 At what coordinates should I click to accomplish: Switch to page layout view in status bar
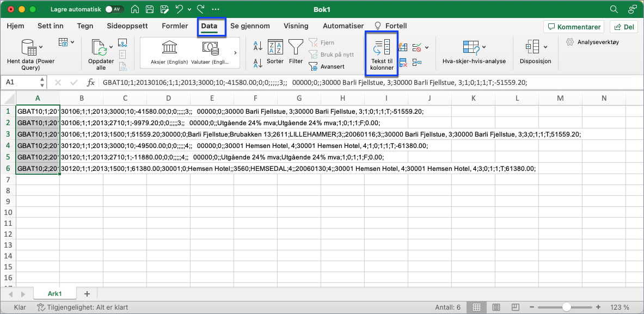(496, 307)
